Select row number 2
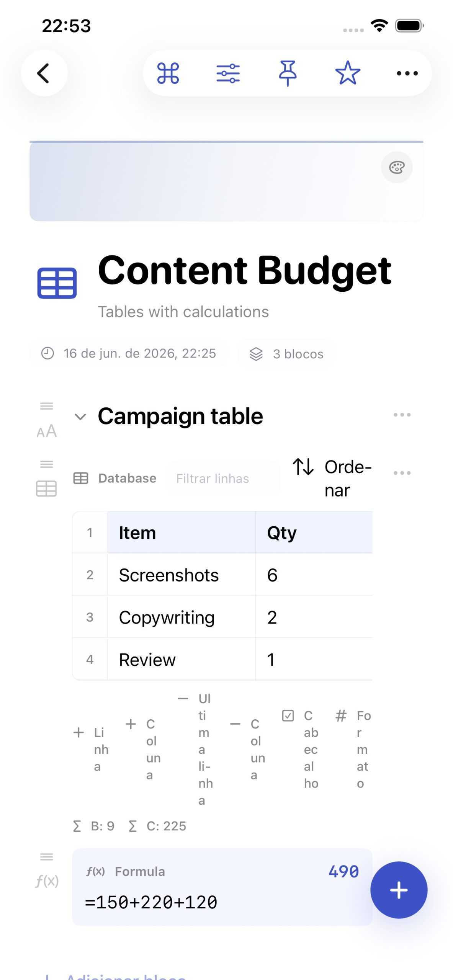Viewport: 453px width, 980px height. pos(90,575)
